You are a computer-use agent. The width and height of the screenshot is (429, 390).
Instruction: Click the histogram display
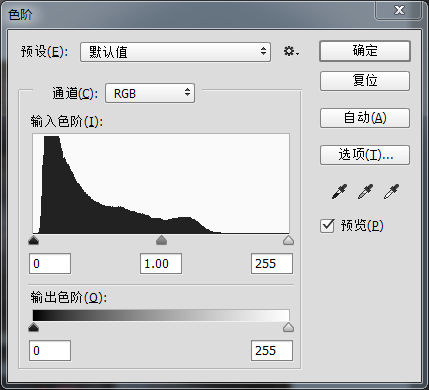click(x=161, y=184)
